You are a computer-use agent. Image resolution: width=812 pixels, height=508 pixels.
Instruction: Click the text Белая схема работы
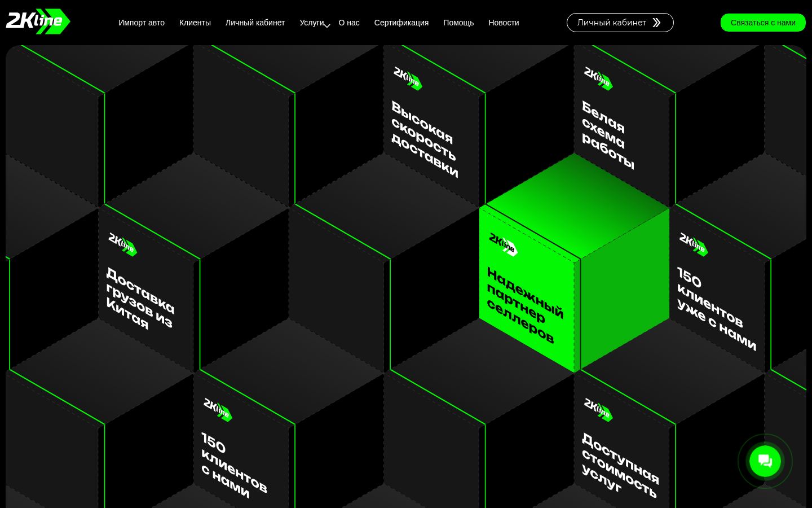[609, 134]
